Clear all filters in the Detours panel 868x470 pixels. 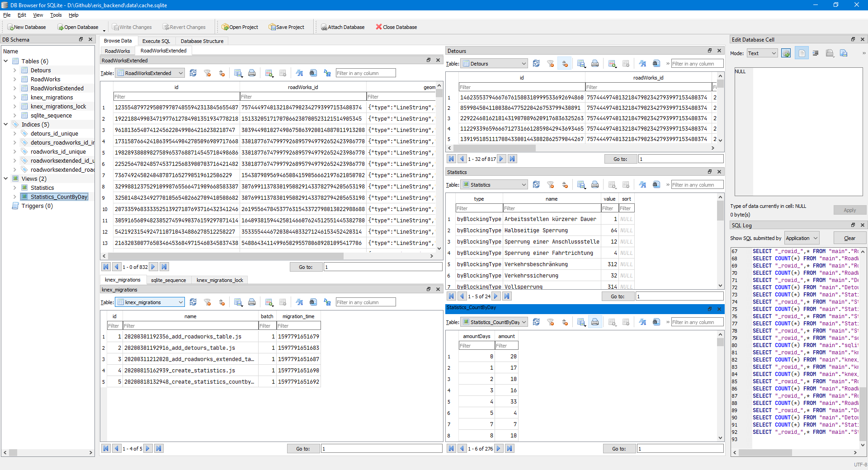(551, 63)
